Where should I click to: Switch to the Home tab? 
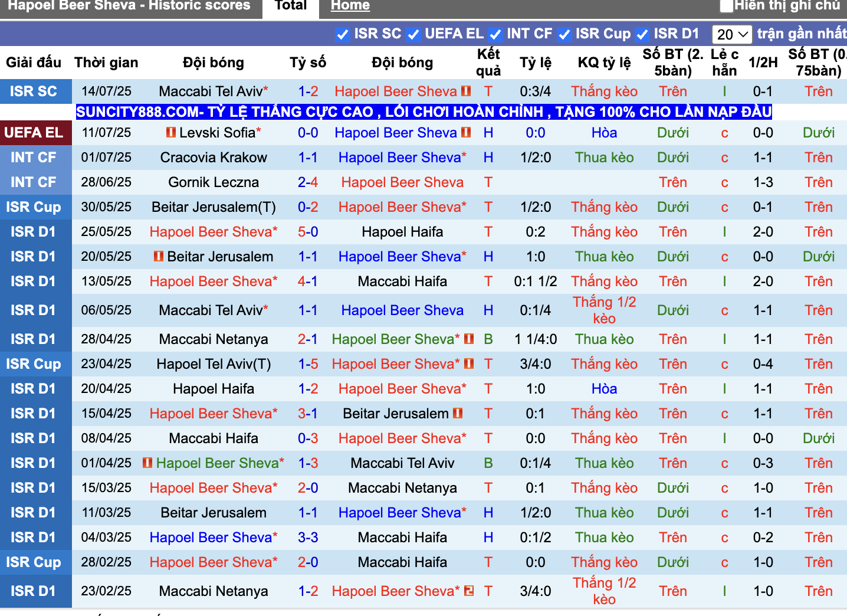click(350, 6)
